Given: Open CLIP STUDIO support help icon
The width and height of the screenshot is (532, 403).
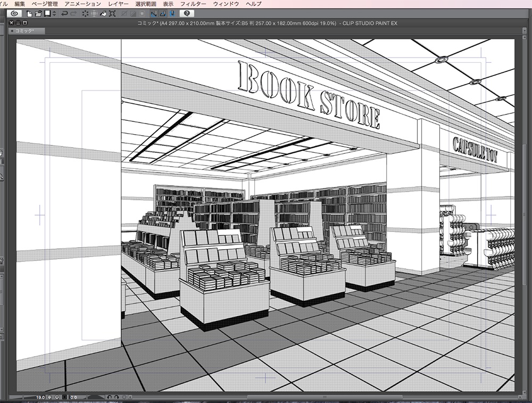Looking at the screenshot, I should coord(187,14).
